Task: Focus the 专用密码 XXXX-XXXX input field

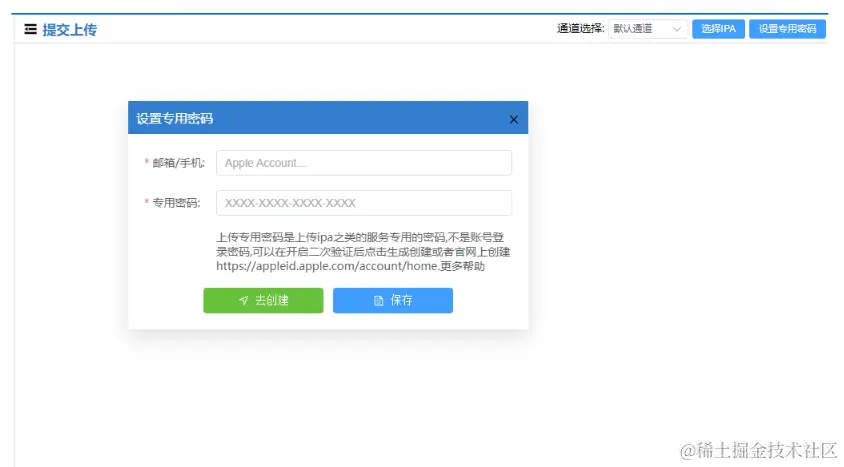Action: [364, 203]
